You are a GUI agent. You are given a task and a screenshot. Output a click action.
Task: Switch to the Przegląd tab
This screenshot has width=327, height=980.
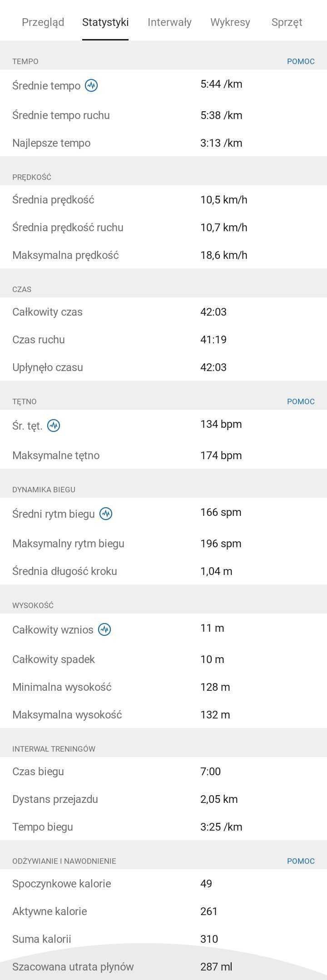(x=43, y=22)
